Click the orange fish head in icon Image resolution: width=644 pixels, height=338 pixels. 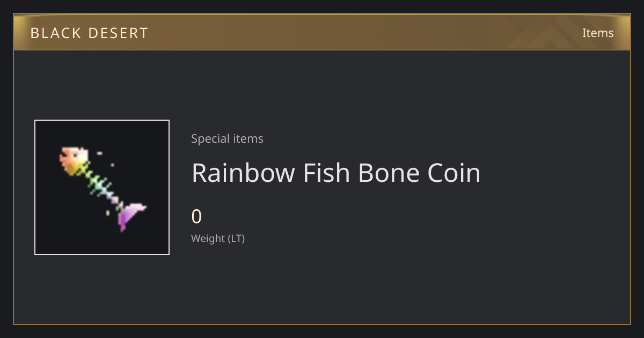point(74,160)
